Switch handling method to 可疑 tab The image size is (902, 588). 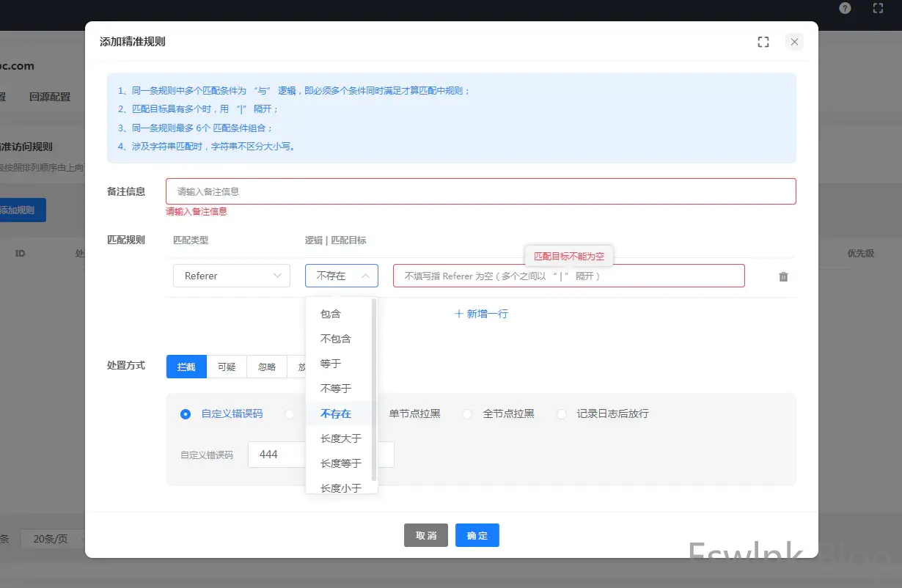click(227, 367)
